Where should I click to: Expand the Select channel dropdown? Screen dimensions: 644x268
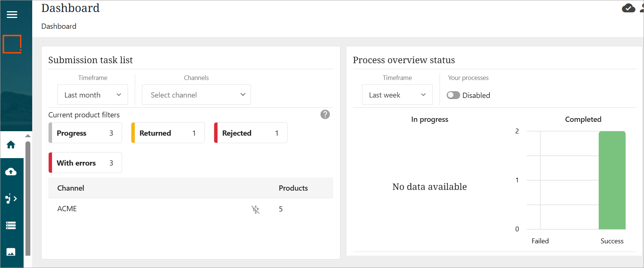[x=196, y=95]
